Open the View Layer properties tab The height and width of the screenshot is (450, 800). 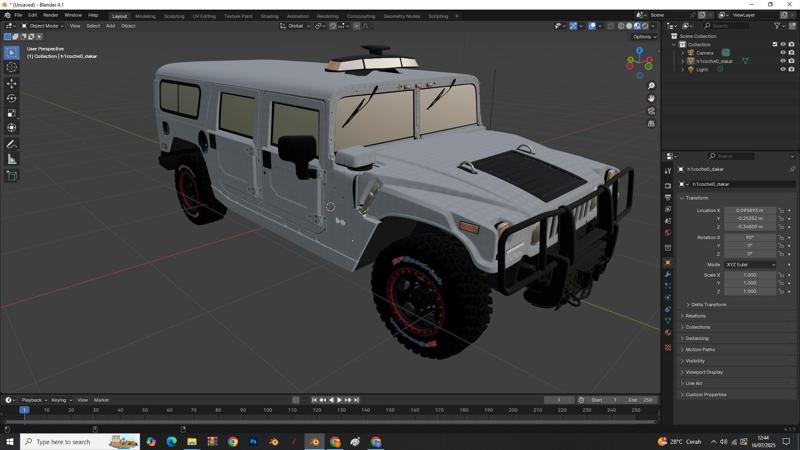coord(668,209)
